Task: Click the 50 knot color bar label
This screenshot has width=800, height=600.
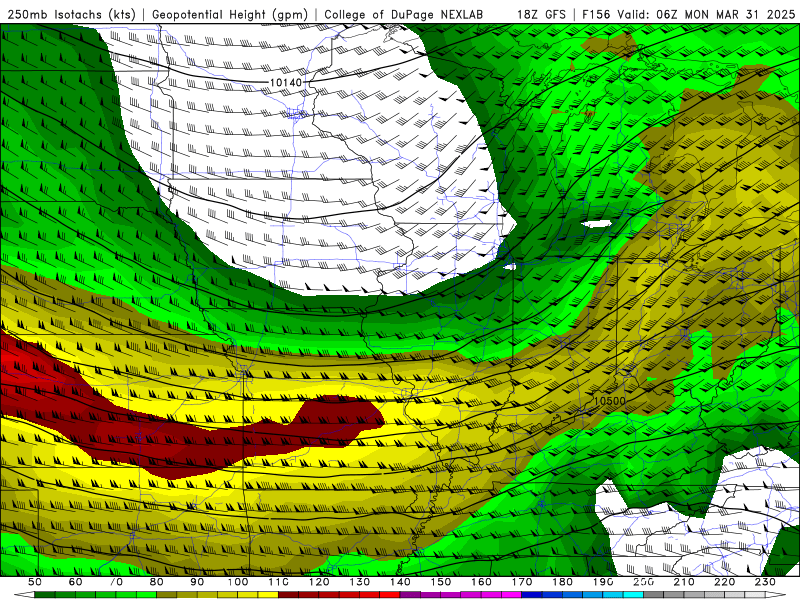Action: click(x=35, y=582)
